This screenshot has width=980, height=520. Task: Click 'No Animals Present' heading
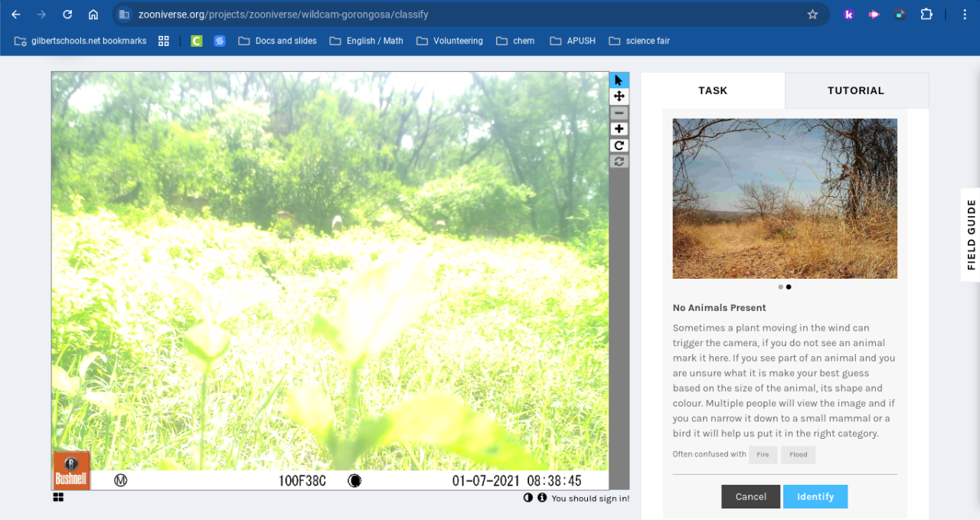[719, 308]
